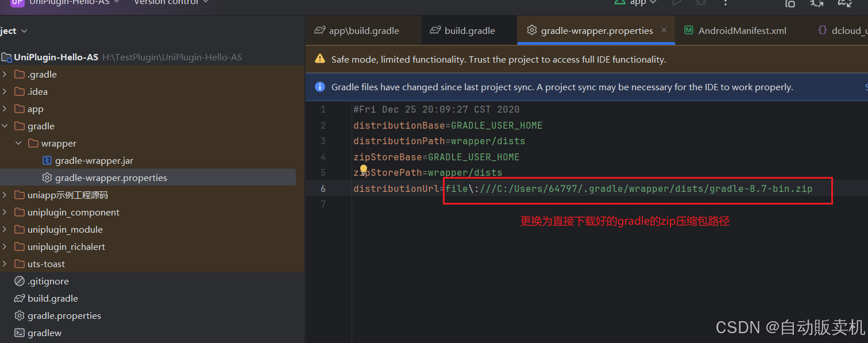Click the gear icon on gradle-wrapper.properties tab
Screen dimensions: 868x343
532,30
